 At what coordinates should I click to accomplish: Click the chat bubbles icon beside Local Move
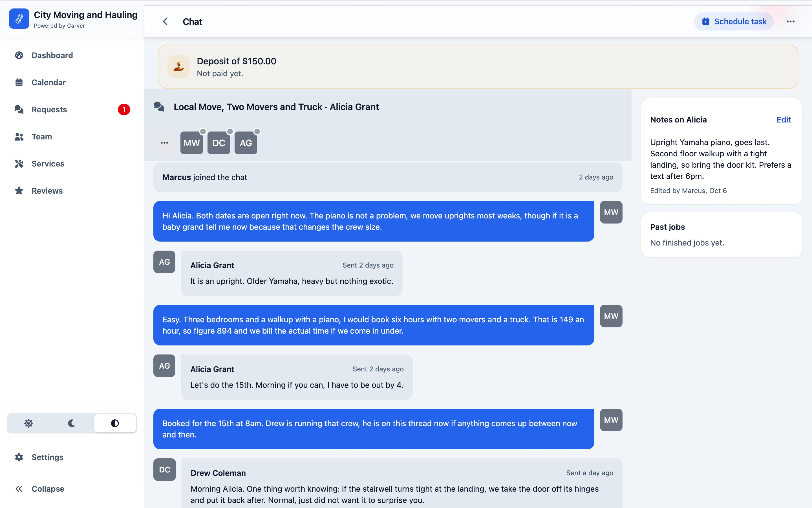coord(159,107)
